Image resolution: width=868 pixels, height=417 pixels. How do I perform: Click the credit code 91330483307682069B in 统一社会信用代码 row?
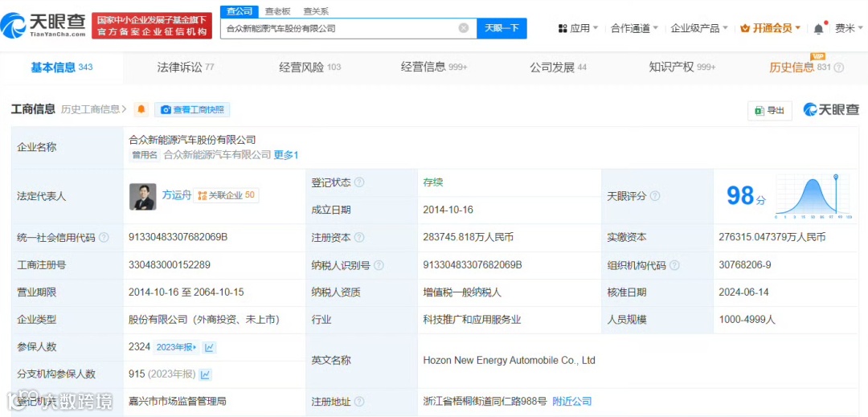(x=178, y=237)
